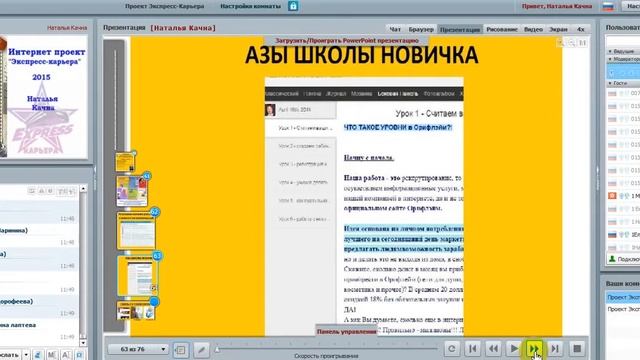Open Настройки комнаты in the top bar

pyautogui.click(x=251, y=6)
